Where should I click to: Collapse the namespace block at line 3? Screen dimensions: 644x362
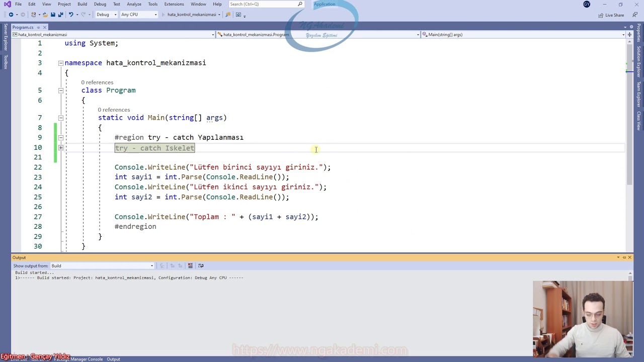[60, 63]
